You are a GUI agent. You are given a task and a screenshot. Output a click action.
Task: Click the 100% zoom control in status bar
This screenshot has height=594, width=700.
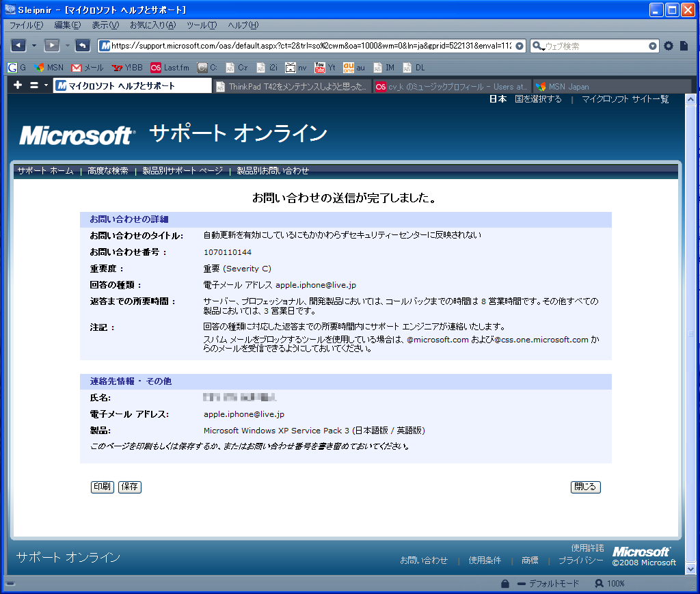point(610,583)
